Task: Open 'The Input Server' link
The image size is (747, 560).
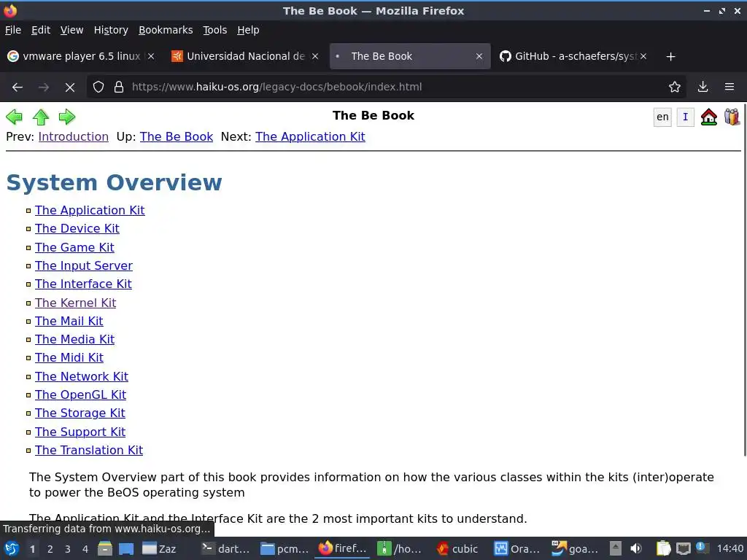Action: click(x=83, y=265)
